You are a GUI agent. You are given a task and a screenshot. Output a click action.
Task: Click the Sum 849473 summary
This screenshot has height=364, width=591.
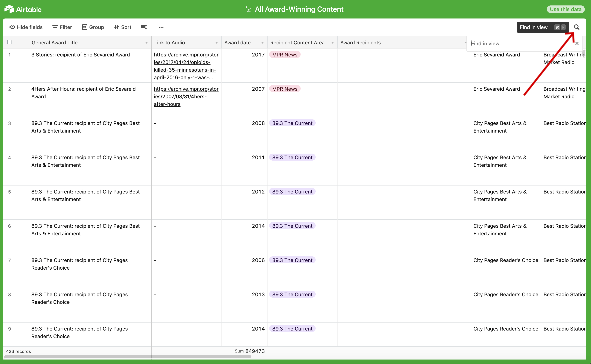coord(249,351)
